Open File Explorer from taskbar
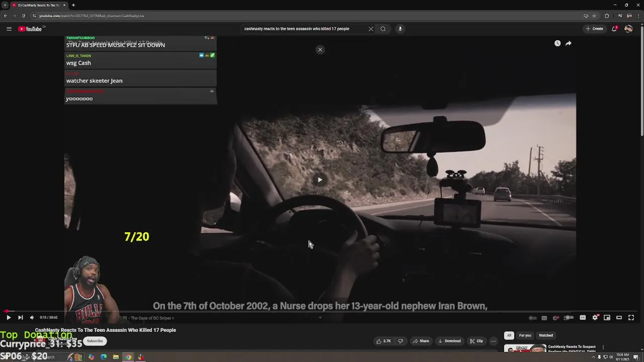The image size is (644, 362). [x=116, y=357]
